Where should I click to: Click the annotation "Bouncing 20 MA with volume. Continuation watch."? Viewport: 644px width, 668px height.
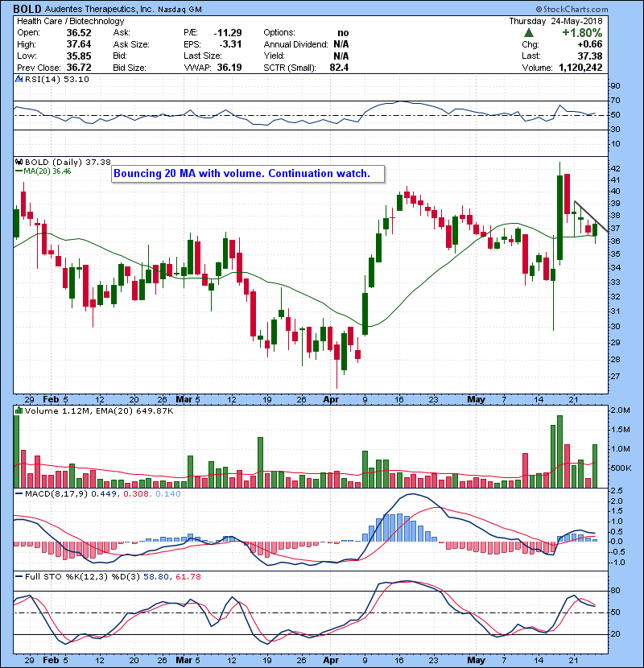coord(248,174)
